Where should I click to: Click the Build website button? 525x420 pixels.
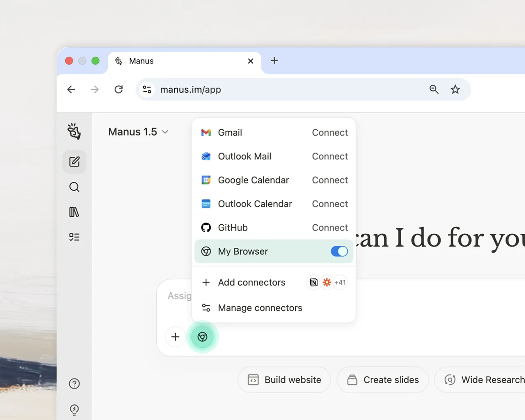(284, 380)
